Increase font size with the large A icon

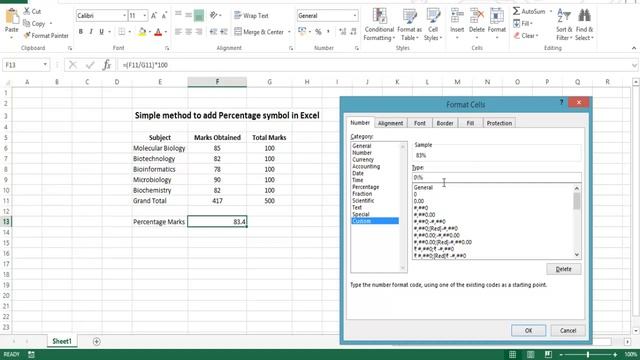154,16
